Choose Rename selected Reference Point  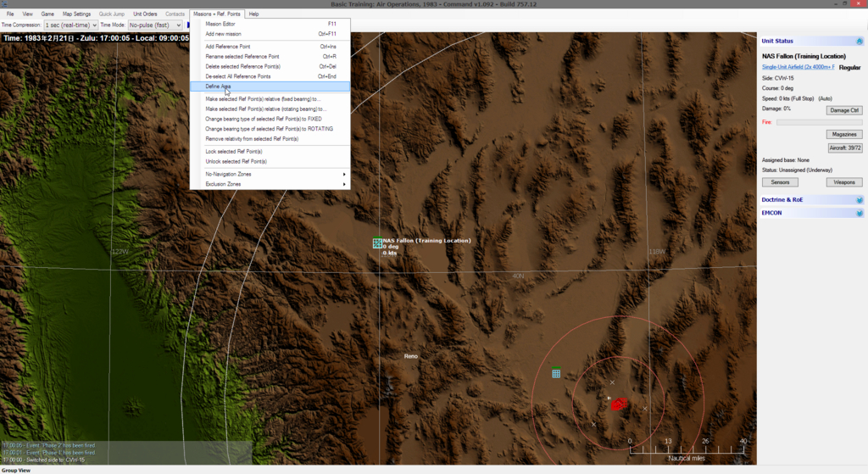(x=270, y=57)
